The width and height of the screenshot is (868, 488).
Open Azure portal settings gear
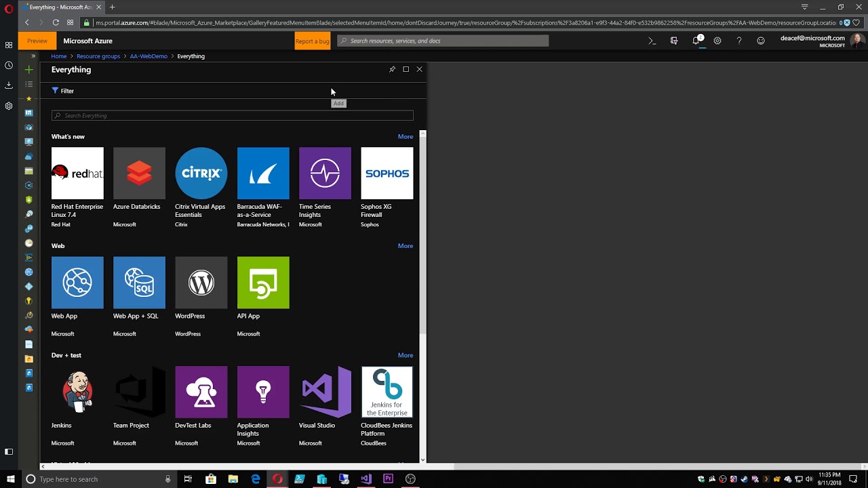[717, 41]
